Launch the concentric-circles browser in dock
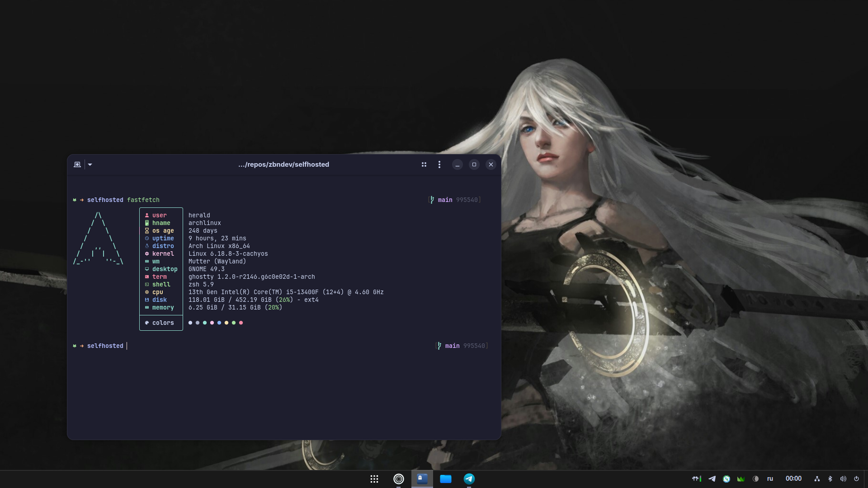This screenshot has width=868, height=488. click(x=399, y=479)
